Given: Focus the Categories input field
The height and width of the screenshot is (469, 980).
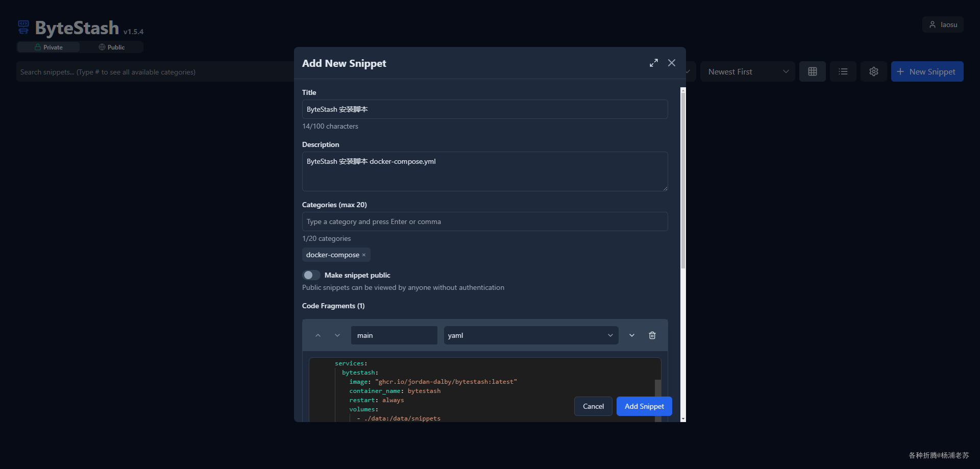Looking at the screenshot, I should (484, 221).
